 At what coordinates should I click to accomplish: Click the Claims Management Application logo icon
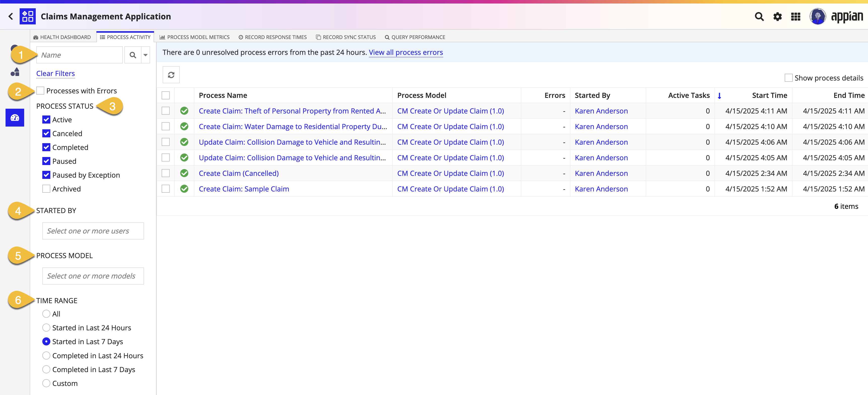tap(28, 16)
